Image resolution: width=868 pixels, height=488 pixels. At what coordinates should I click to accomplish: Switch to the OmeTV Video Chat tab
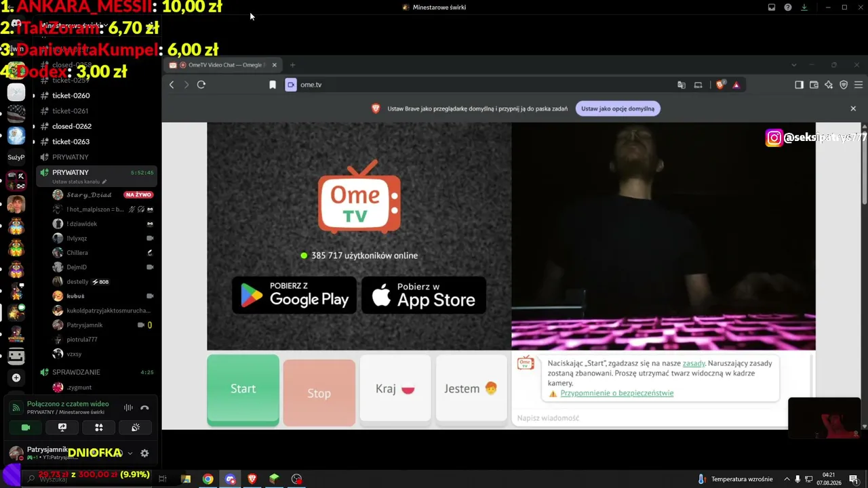223,65
